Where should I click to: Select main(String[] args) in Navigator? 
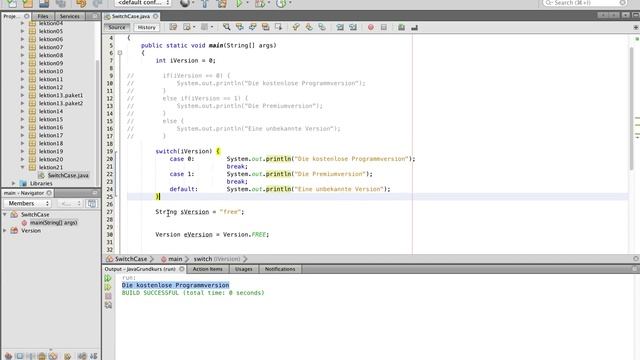point(53,222)
